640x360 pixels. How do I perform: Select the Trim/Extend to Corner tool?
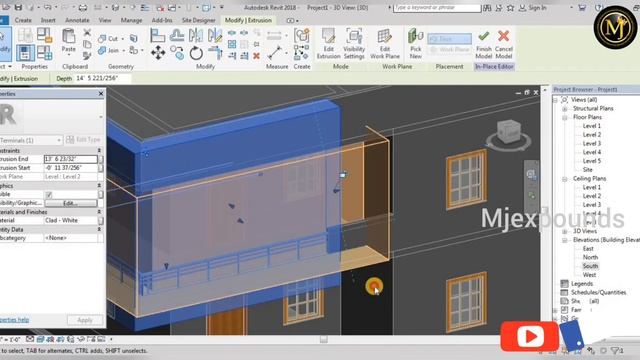pos(215,53)
